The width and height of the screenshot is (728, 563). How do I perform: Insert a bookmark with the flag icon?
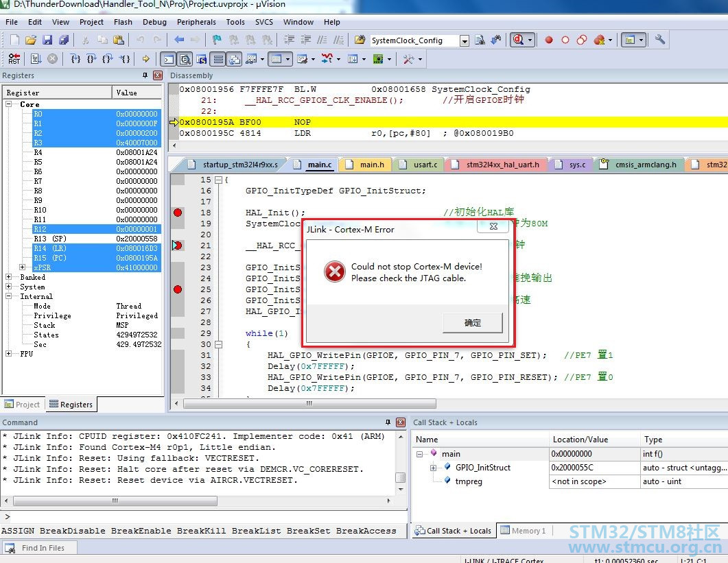[216, 40]
